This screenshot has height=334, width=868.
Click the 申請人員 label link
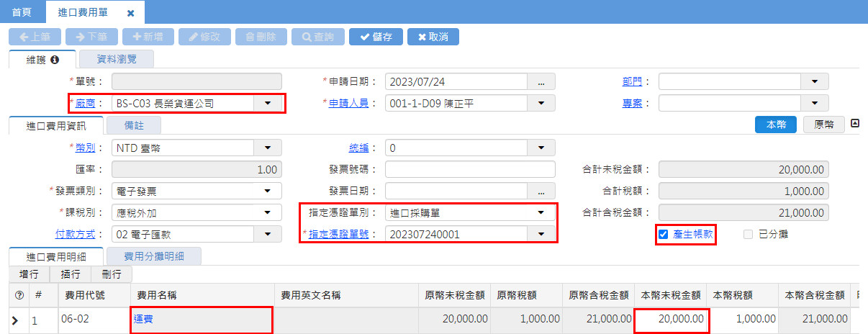pos(348,103)
